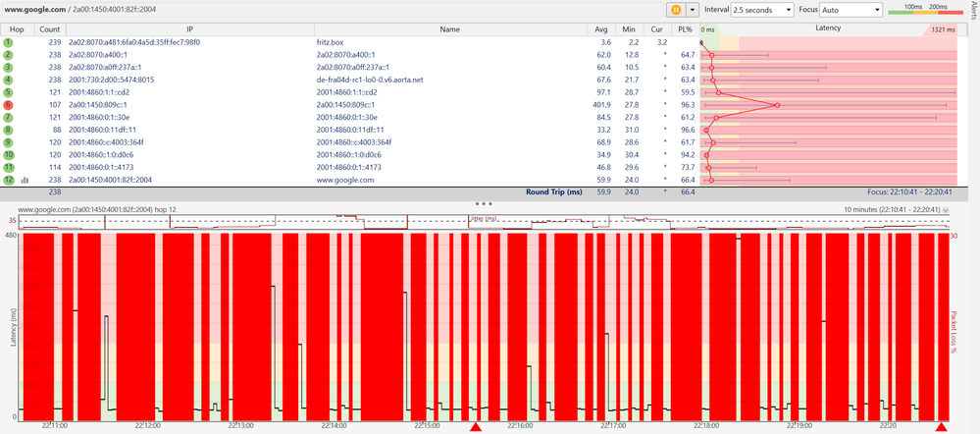The image size is (980, 434).
Task: Click hop 11 count value 114
Action: [x=54, y=167]
